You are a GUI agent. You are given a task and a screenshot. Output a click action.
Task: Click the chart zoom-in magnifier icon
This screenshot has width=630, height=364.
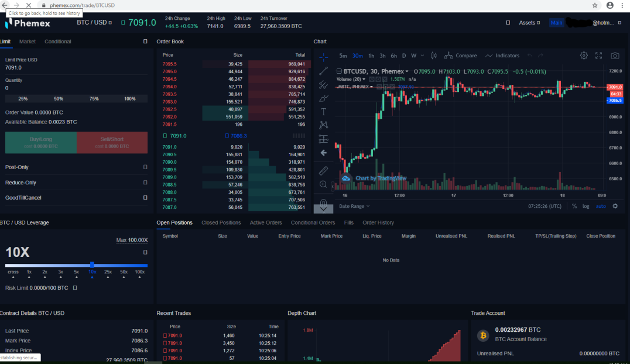click(323, 184)
